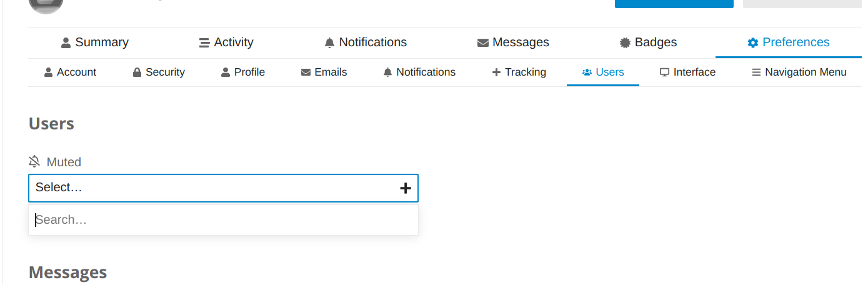Click the bell icon beside top Notifications
This screenshot has width=868, height=285.
pos(329,43)
